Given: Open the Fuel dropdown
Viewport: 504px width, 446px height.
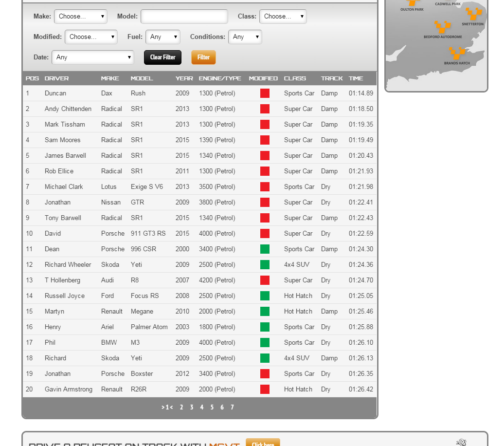Looking at the screenshot, I should click(x=163, y=37).
